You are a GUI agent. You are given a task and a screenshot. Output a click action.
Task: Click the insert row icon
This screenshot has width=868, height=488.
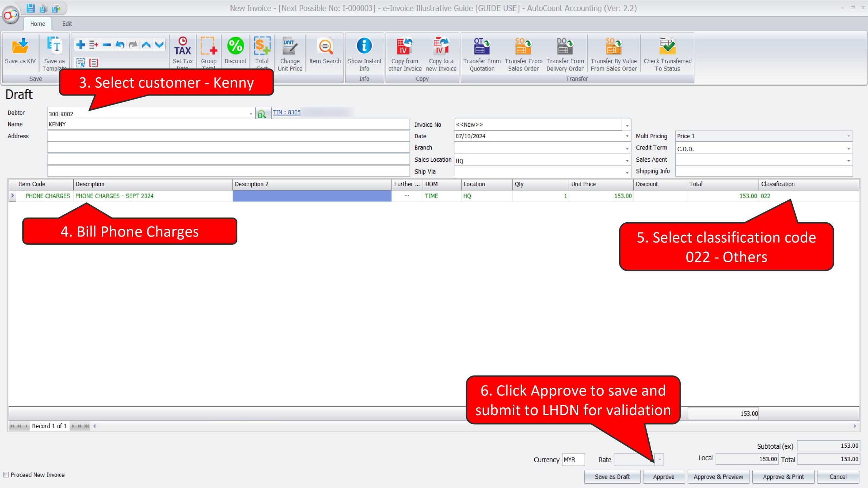click(x=94, y=45)
